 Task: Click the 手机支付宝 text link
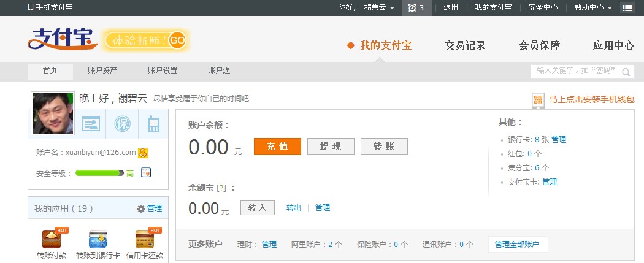(x=54, y=7)
